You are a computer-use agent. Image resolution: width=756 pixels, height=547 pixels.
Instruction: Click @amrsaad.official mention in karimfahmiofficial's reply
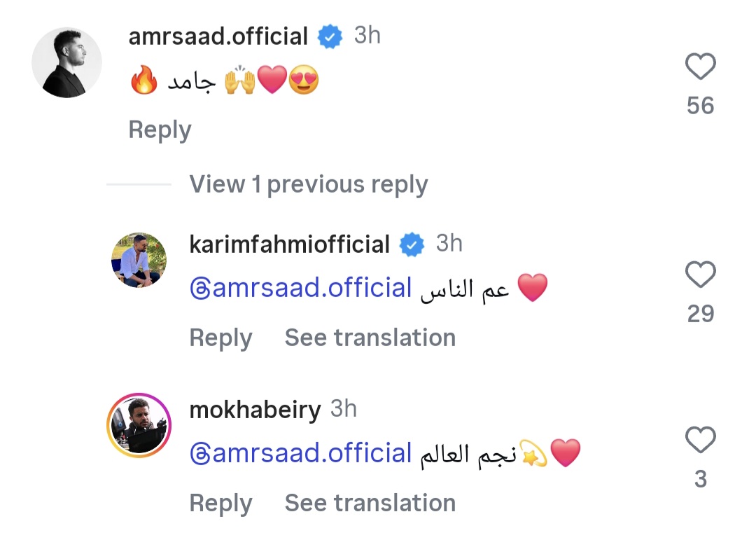301,288
